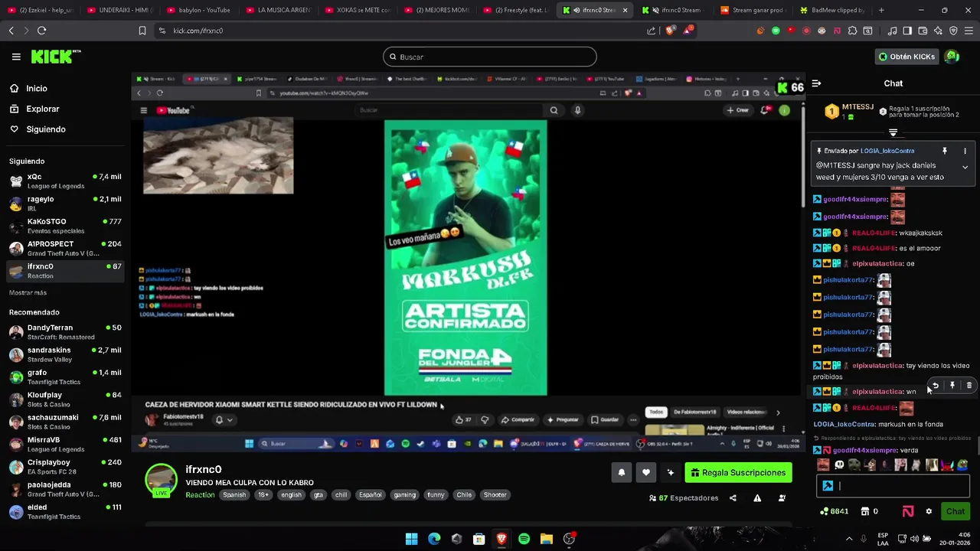
Task: Open pinned message three-dot options
Action: tap(965, 152)
